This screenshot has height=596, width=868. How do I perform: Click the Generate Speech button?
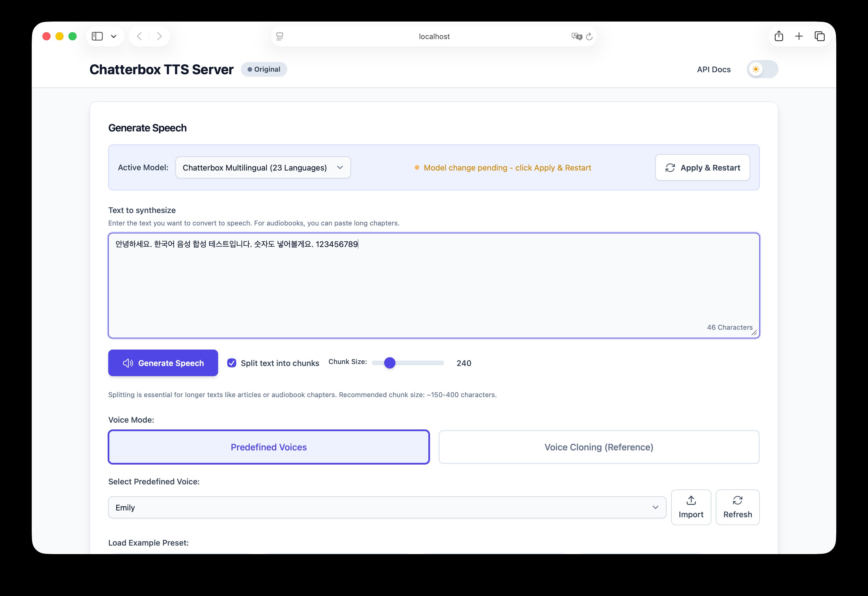coord(163,363)
